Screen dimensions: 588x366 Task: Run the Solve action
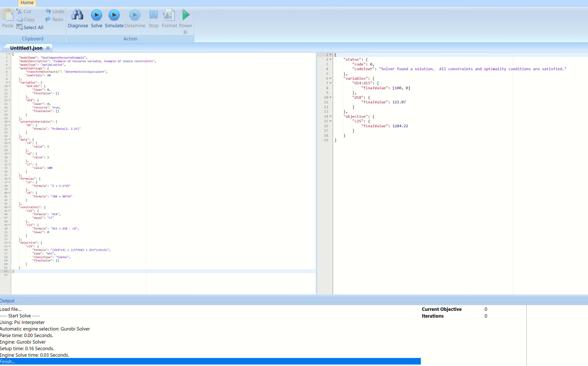point(96,18)
